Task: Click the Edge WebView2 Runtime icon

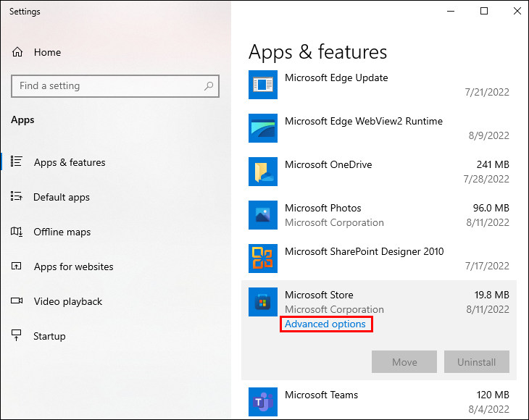Action: tap(263, 128)
